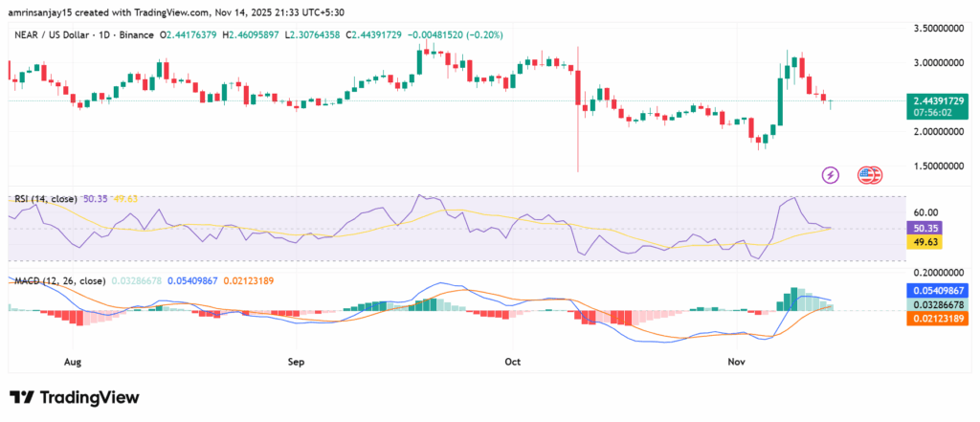This screenshot has width=980, height=422.
Task: Click the TradingView logo at bottom left
Action: coord(75,397)
